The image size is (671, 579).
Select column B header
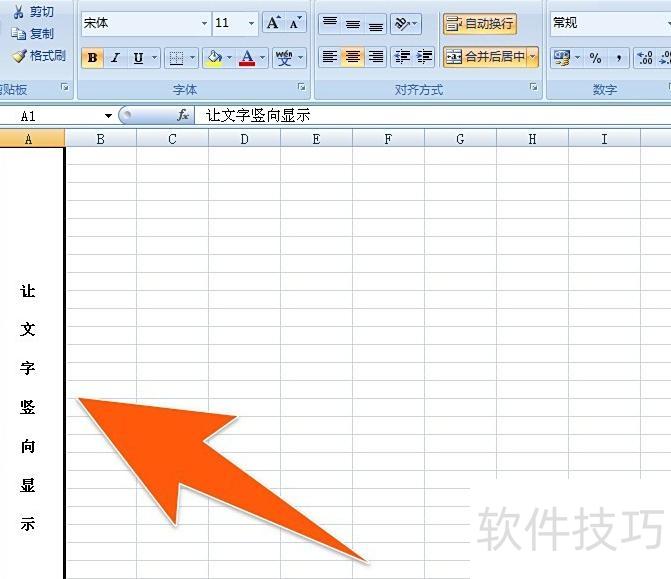pos(101,139)
